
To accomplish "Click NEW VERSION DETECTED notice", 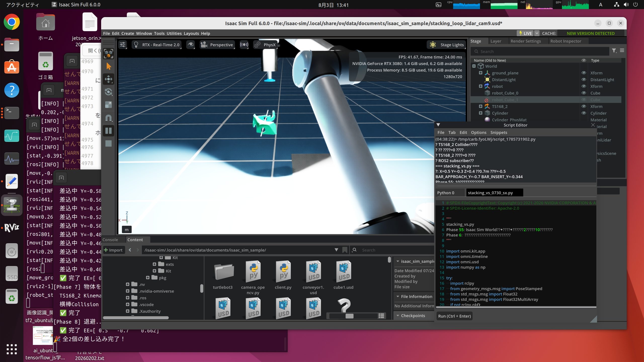I will point(590,33).
